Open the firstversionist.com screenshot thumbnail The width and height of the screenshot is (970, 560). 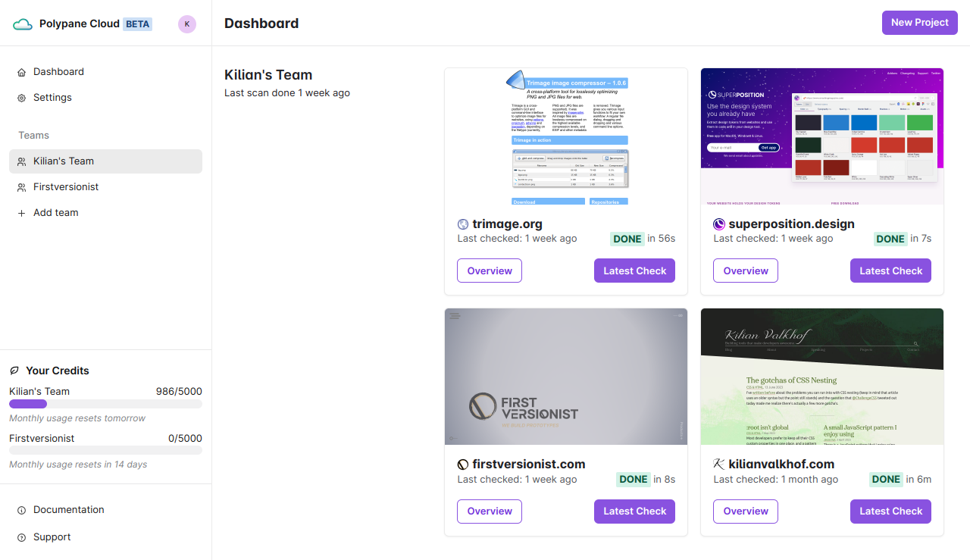click(x=566, y=377)
